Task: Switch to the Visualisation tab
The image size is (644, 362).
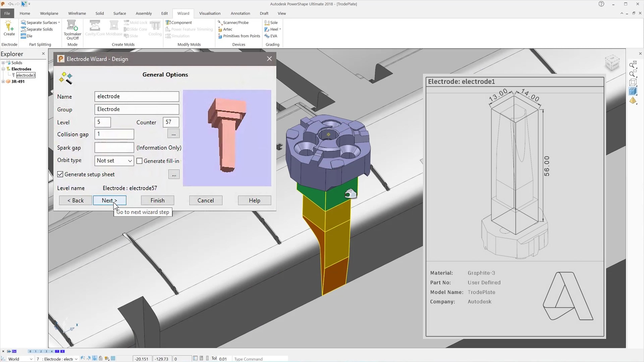Action: (x=210, y=13)
